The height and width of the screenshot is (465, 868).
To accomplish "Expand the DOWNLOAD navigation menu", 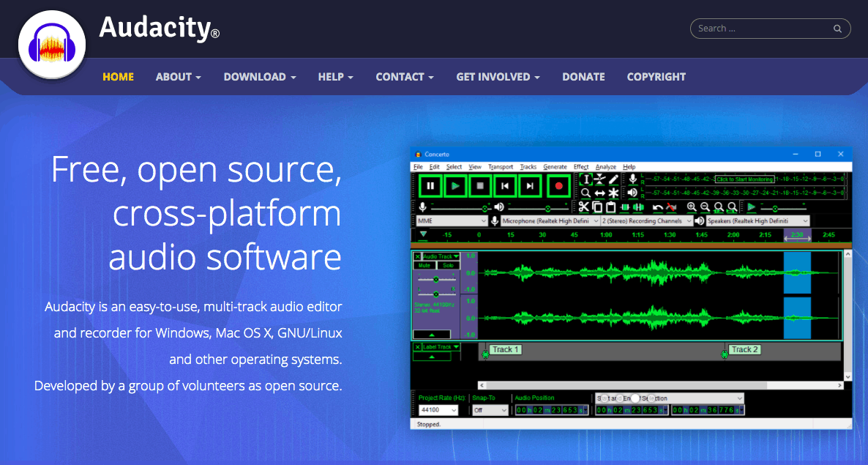I will pyautogui.click(x=260, y=77).
